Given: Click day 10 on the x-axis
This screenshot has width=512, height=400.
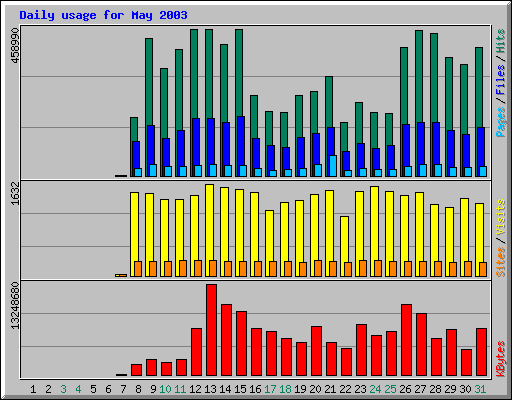Looking at the screenshot, I should pos(165,389).
